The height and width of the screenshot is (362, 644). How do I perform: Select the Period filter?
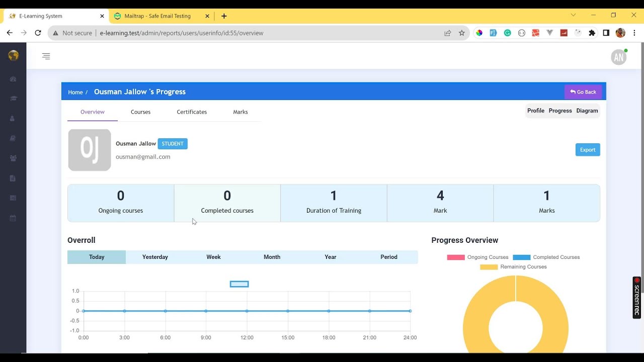(x=388, y=257)
